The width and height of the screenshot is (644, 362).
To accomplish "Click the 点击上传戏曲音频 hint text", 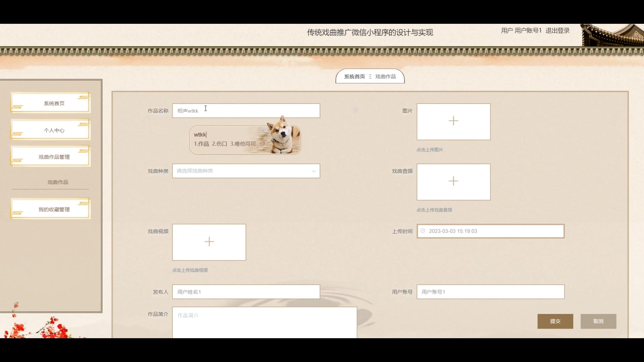I will click(x=434, y=210).
